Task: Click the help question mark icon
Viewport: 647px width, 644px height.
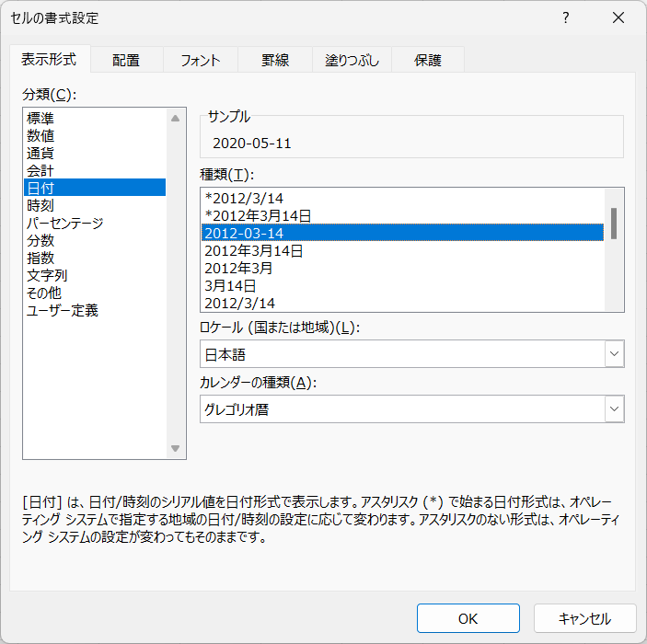Action: [x=566, y=17]
